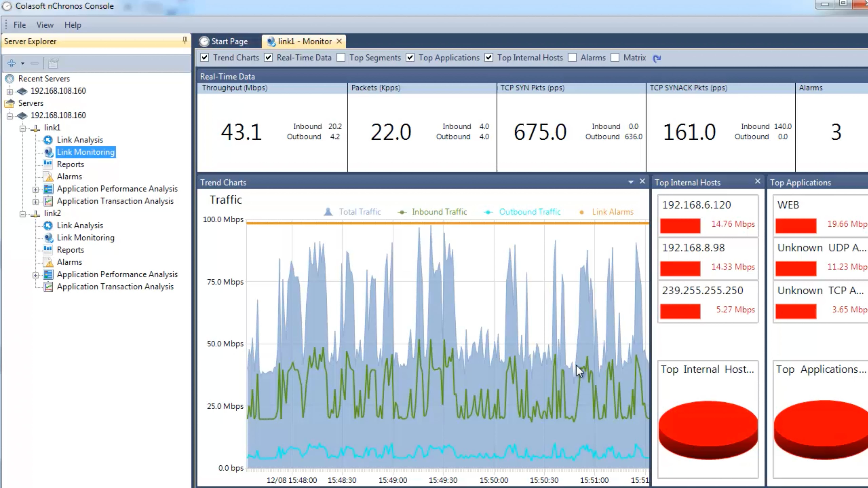Open the Trend Charts panel dropdown arrow
This screenshot has height=488, width=868.
[630, 182]
